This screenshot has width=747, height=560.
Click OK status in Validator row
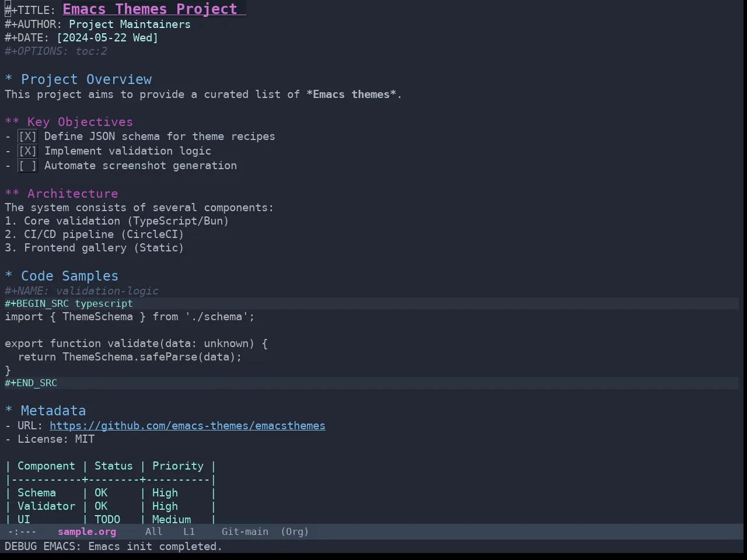(x=101, y=506)
